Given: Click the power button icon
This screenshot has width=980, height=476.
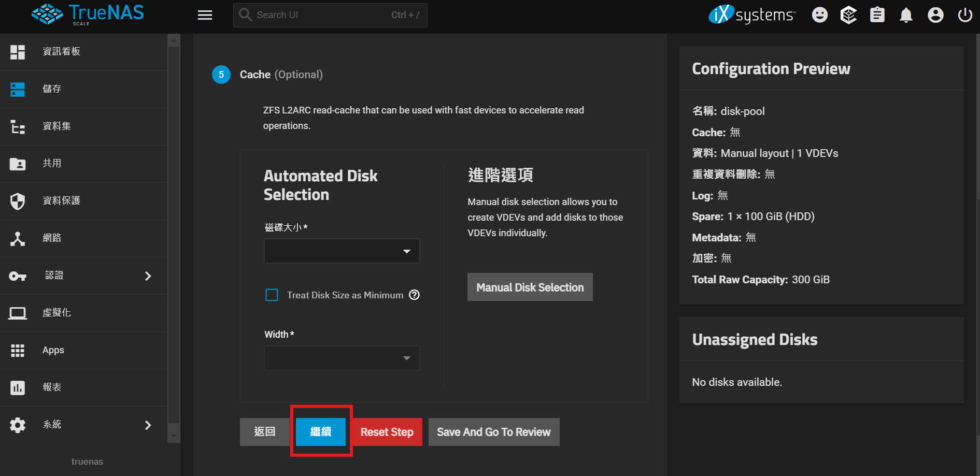Looking at the screenshot, I should pos(964,15).
